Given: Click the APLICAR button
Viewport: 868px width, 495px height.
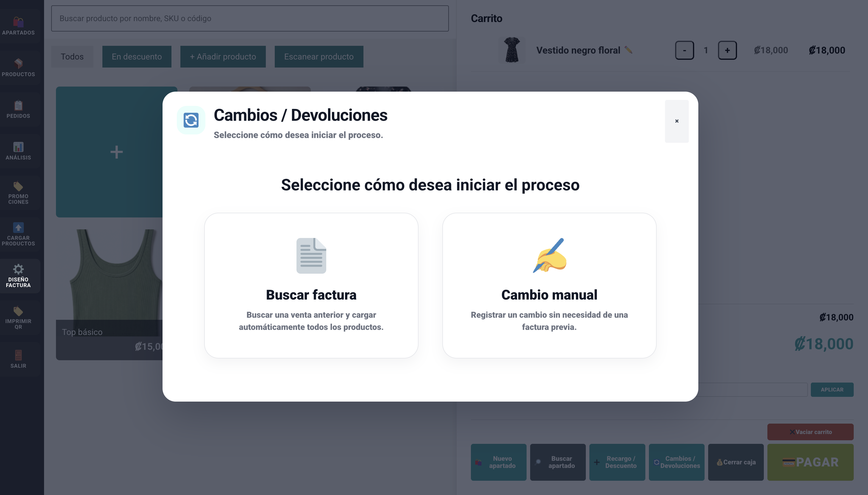Looking at the screenshot, I should click(832, 390).
